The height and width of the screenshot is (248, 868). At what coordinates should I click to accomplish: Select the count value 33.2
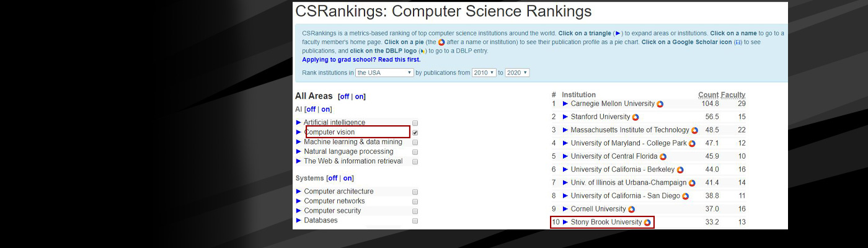[712, 222]
